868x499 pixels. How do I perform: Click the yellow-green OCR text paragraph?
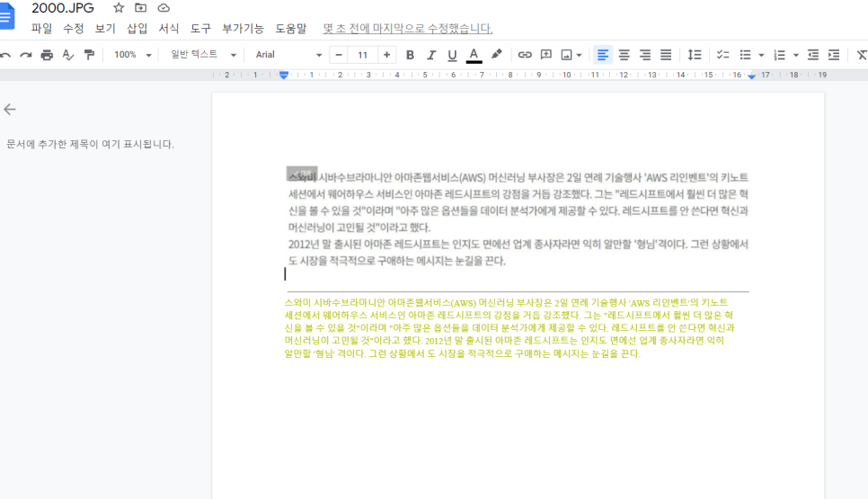click(x=509, y=328)
